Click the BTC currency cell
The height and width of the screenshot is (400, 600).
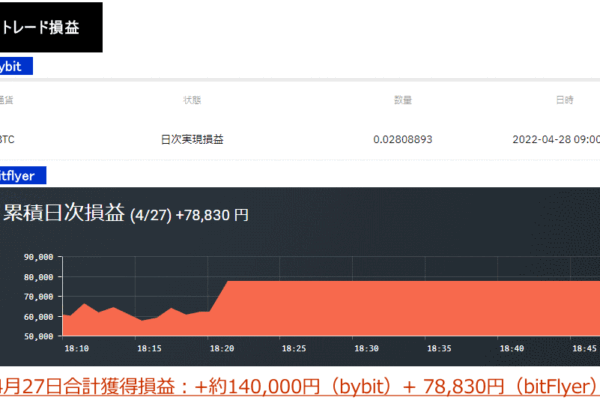point(8,139)
